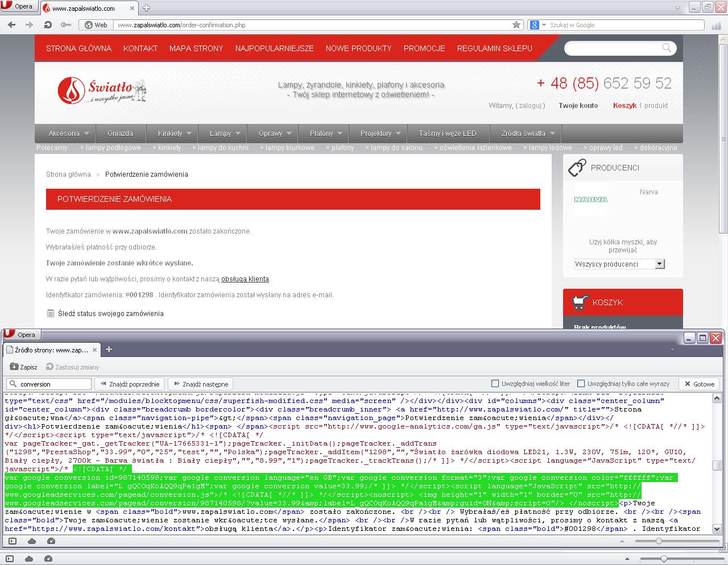This screenshot has height=565, width=728.
Task: Click the browser forward arrow
Action: [30, 25]
